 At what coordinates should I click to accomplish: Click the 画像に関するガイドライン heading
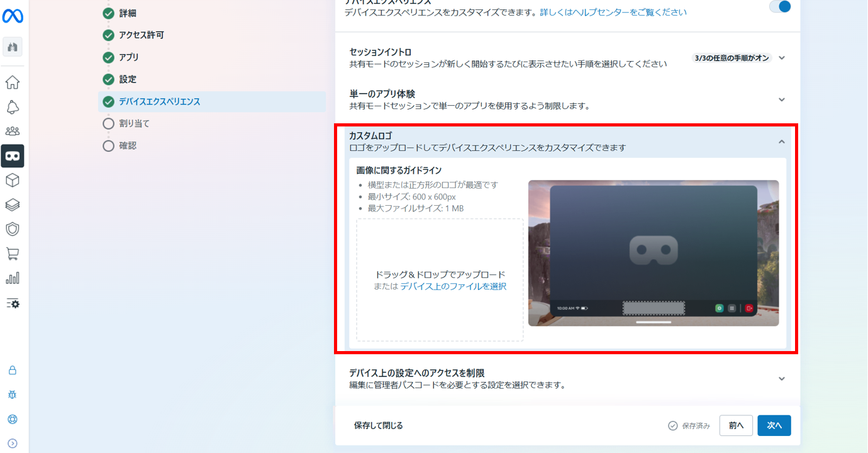pyautogui.click(x=399, y=171)
